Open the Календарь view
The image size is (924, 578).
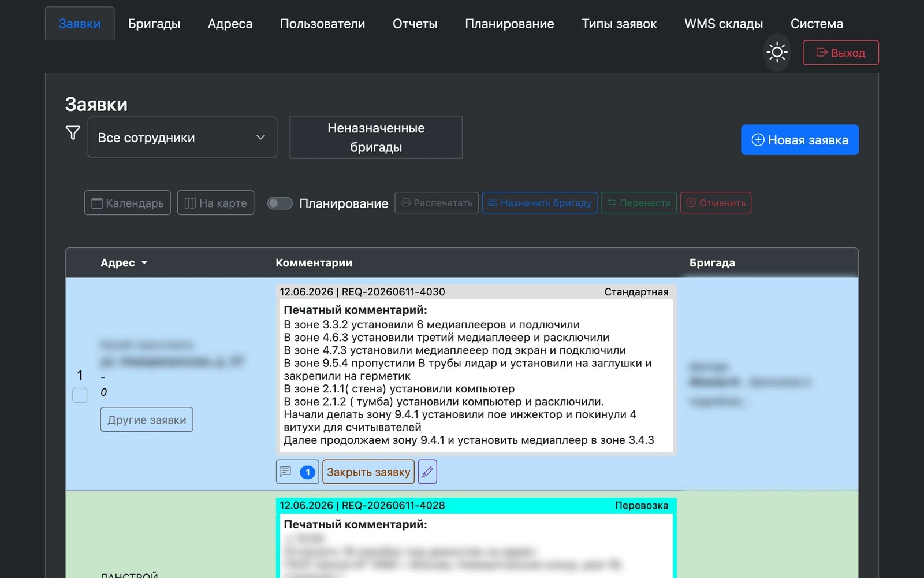click(x=128, y=203)
